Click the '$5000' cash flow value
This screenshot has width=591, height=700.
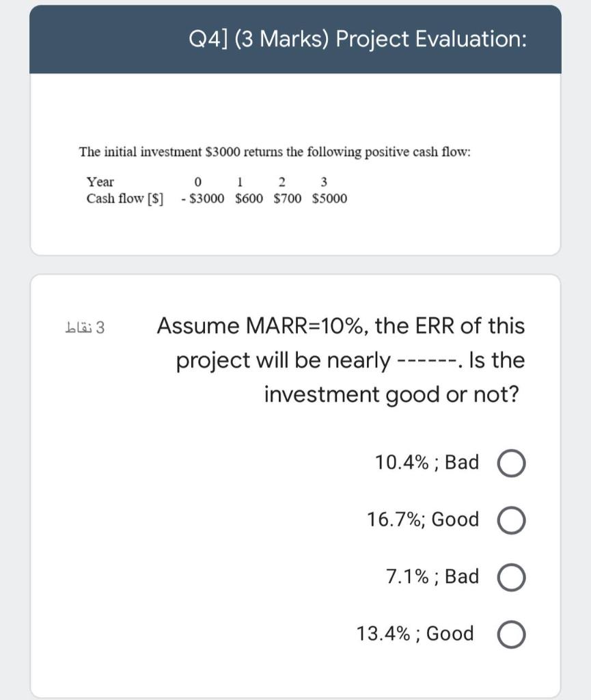pos(329,198)
